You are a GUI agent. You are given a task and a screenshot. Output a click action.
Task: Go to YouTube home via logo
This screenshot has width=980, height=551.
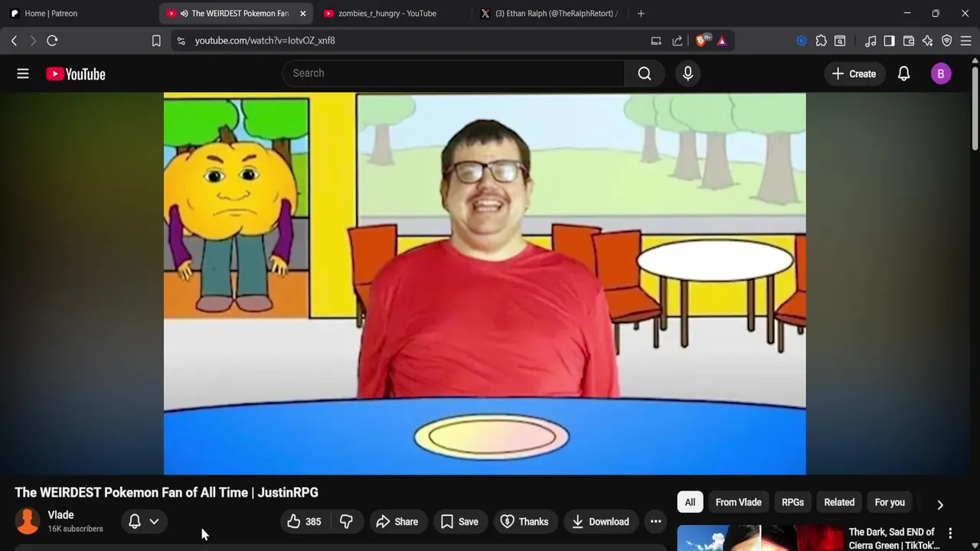click(75, 73)
